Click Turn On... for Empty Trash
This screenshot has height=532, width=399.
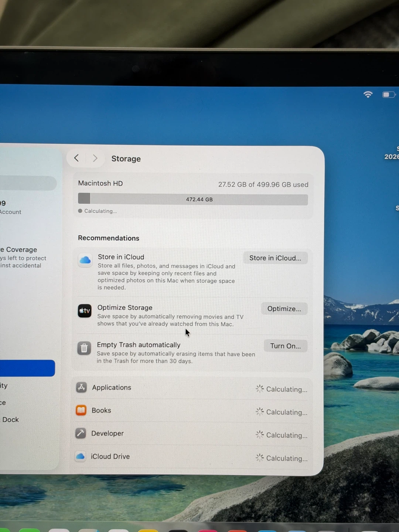point(285,346)
